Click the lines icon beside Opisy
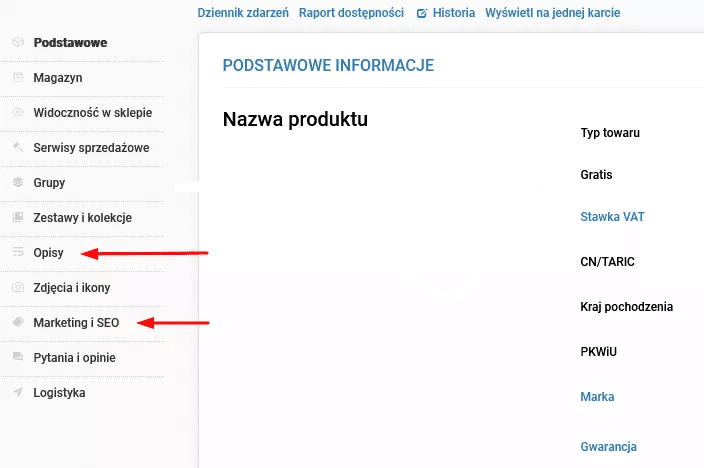704x468 pixels. (x=18, y=252)
